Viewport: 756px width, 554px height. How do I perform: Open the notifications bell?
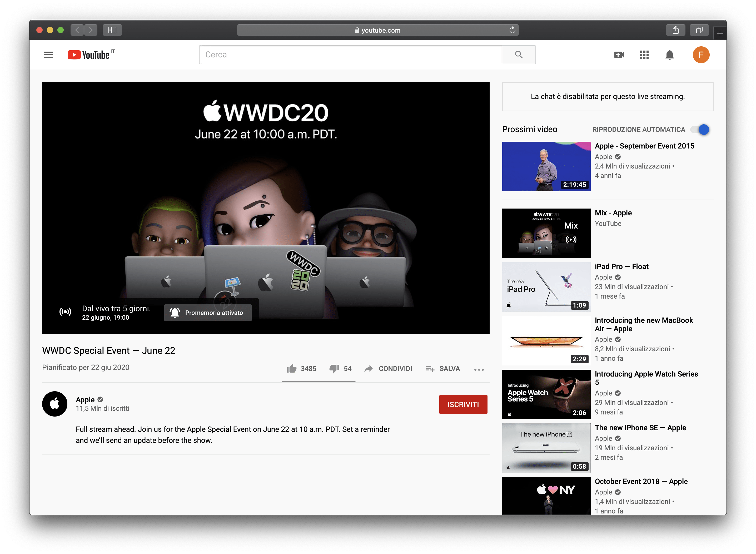tap(669, 55)
